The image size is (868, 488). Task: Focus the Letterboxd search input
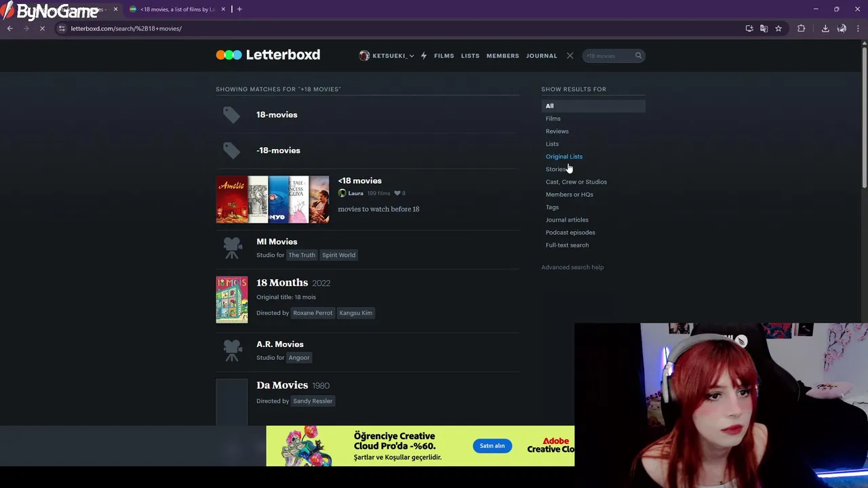pyautogui.click(x=608, y=56)
